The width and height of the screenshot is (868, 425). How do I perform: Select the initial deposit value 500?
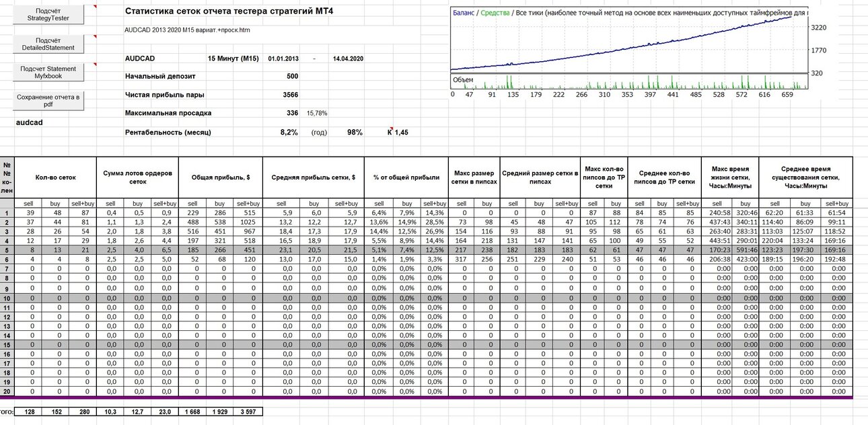[x=292, y=77]
